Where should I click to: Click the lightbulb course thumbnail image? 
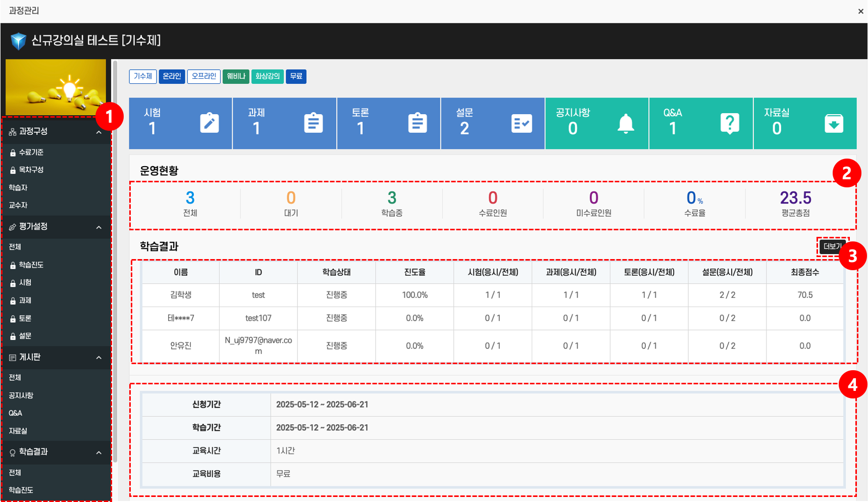[56, 87]
